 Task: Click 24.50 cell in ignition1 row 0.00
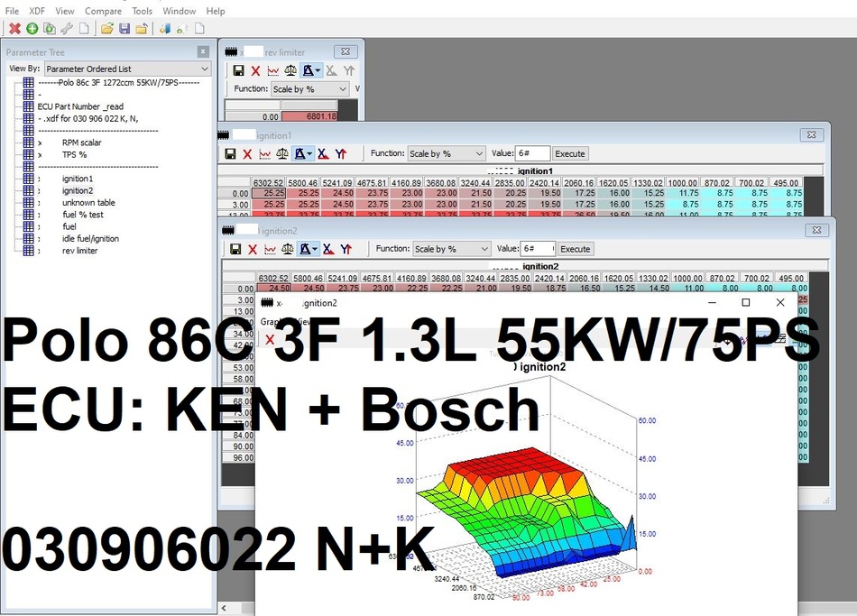[337, 193]
